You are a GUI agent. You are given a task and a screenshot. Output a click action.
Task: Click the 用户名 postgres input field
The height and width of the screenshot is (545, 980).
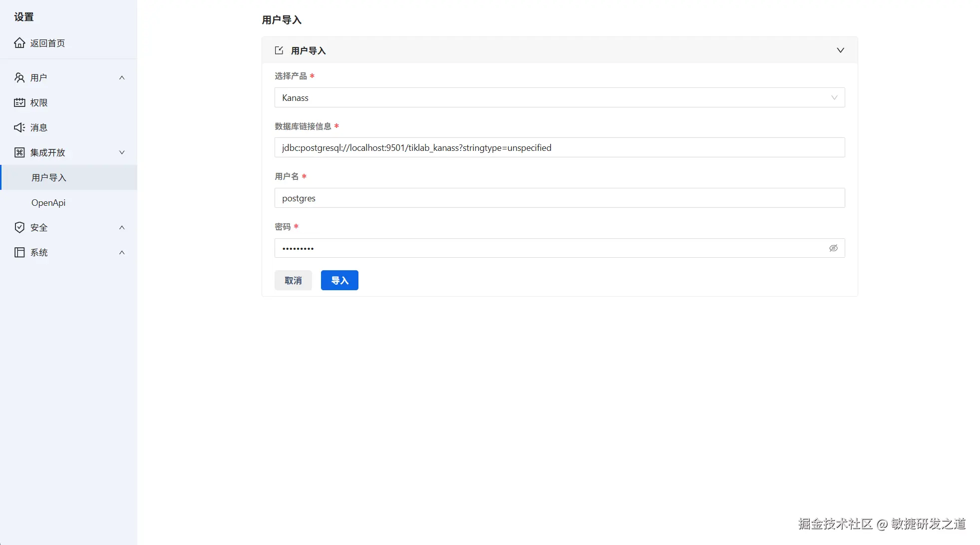point(559,198)
